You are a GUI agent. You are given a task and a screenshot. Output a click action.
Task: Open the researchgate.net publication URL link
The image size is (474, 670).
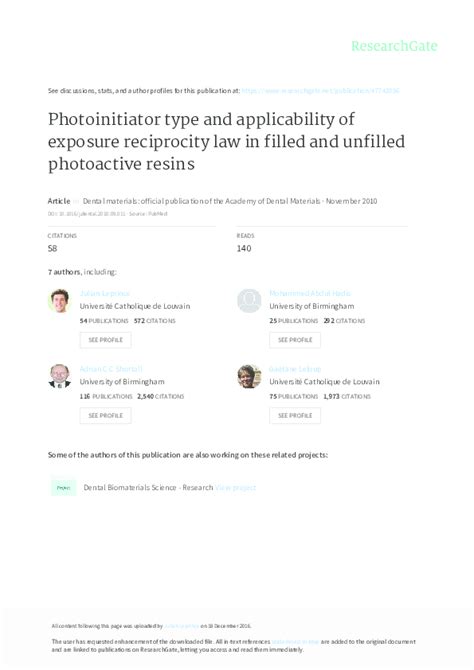click(321, 91)
